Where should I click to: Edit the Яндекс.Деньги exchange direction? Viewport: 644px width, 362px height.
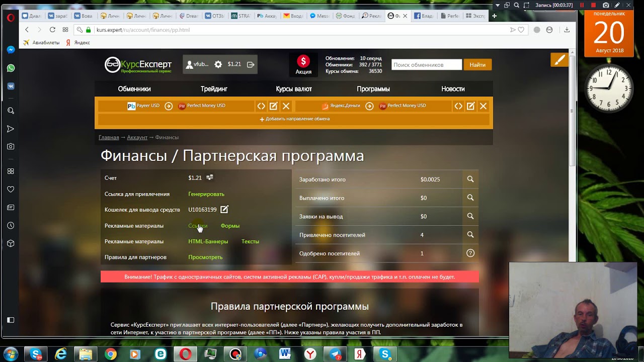[x=470, y=106]
